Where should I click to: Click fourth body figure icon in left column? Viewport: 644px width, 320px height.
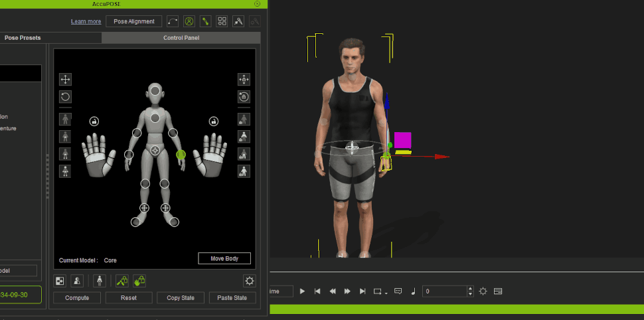tap(65, 171)
